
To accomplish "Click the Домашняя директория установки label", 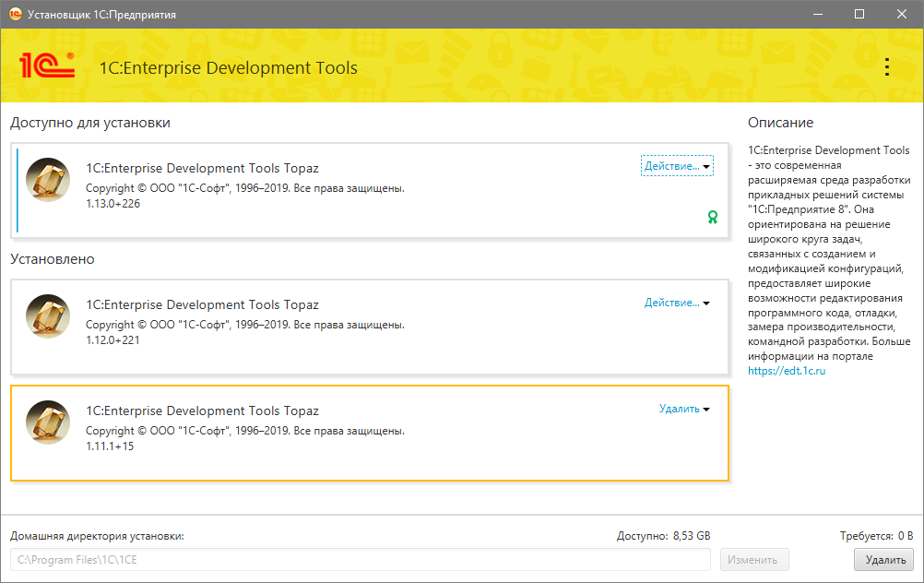I will tap(97, 537).
